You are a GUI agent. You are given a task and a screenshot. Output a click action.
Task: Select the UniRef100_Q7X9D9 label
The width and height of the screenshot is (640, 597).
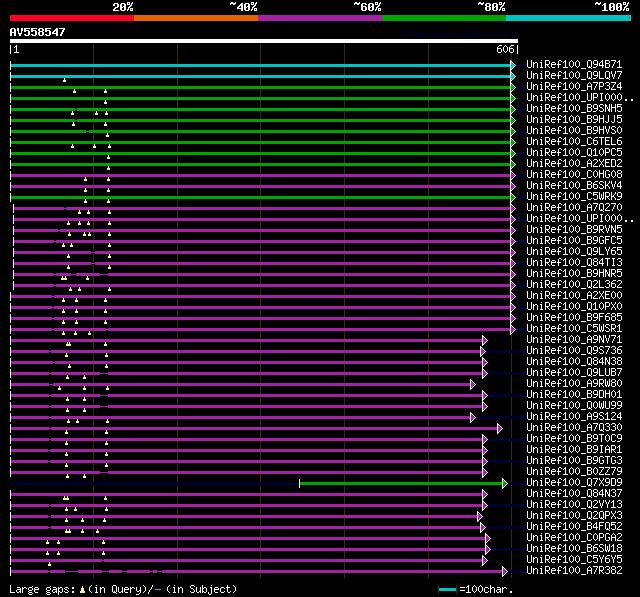574,483
